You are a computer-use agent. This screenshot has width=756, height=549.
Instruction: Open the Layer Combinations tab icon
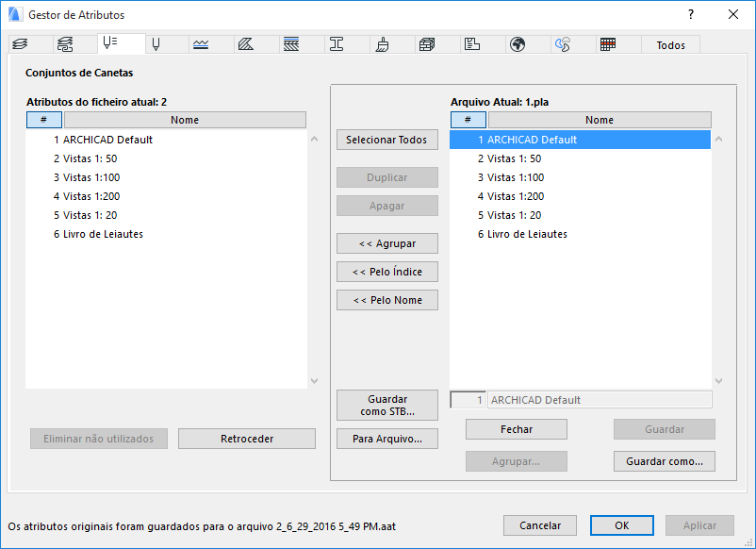tap(65, 44)
